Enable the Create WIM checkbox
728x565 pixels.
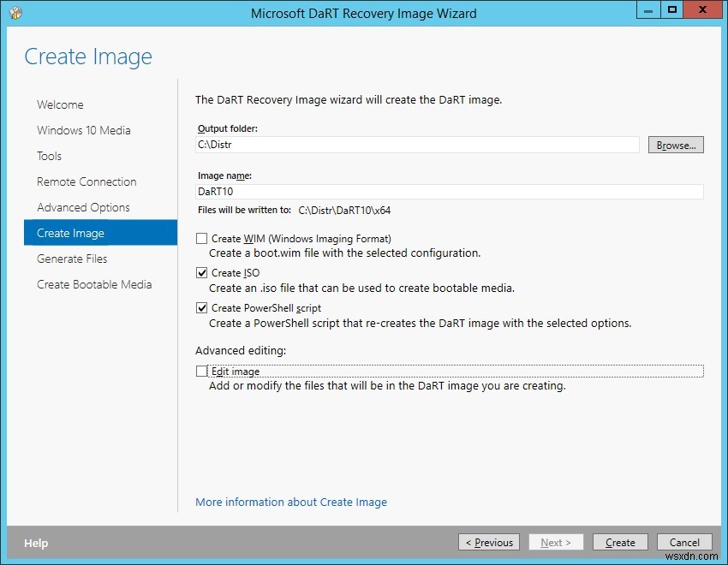(202, 239)
